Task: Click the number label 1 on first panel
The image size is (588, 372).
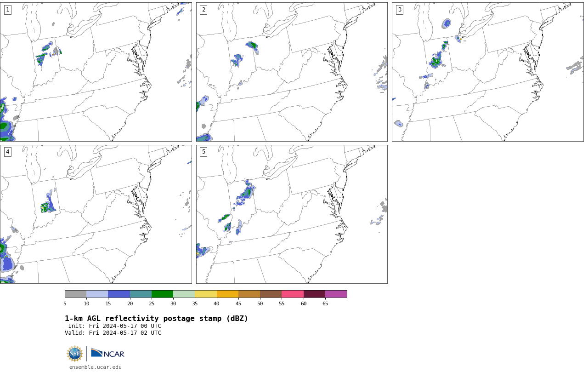Action: click(x=7, y=10)
